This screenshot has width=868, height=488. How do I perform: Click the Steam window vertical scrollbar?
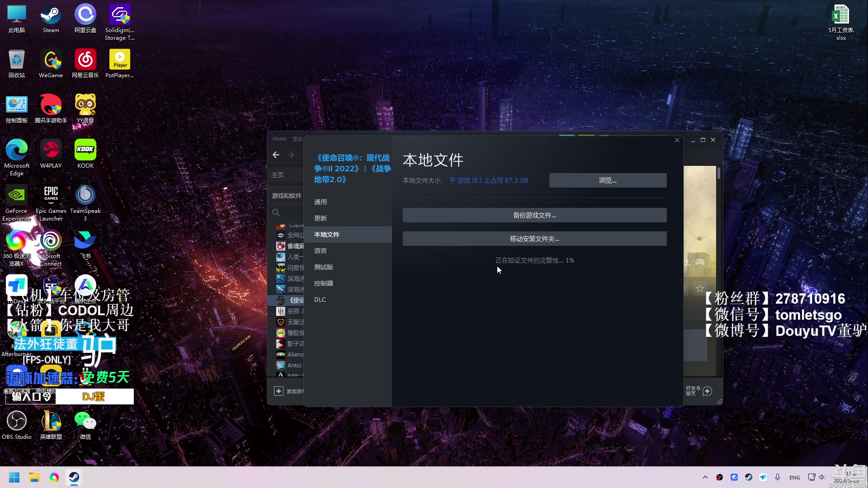(719, 173)
